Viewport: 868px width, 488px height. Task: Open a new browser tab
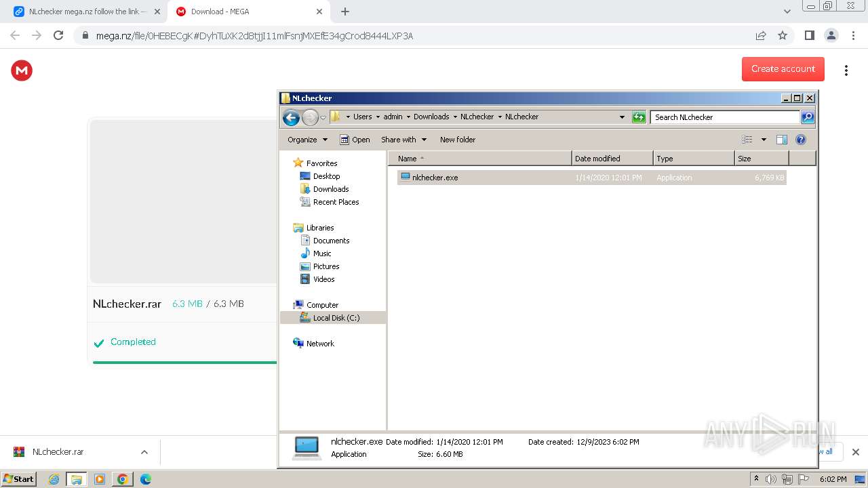[x=345, y=12]
